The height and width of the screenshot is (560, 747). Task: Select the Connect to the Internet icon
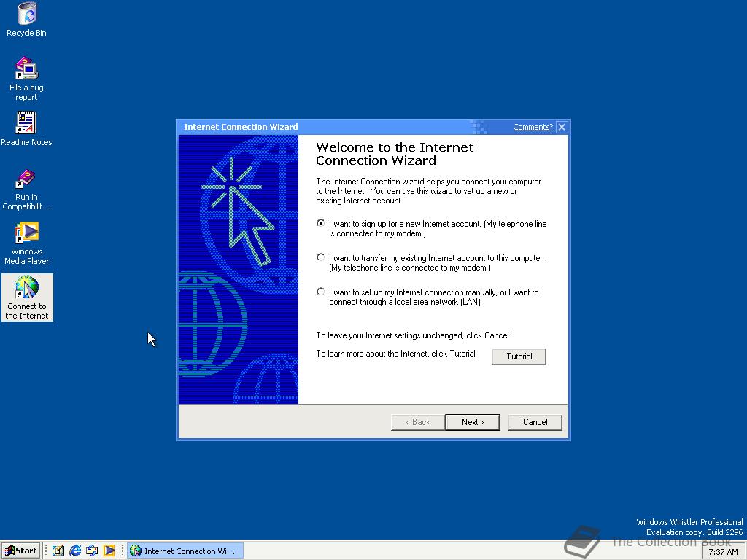(x=27, y=297)
